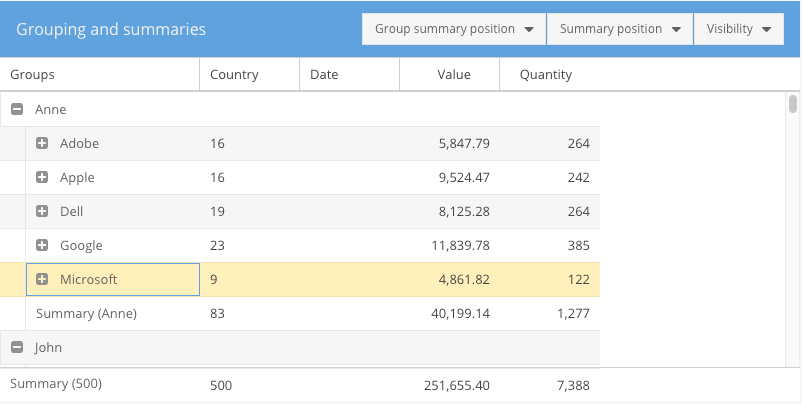Expand the Dell row
Screen dimensions: 802x404
tap(42, 212)
